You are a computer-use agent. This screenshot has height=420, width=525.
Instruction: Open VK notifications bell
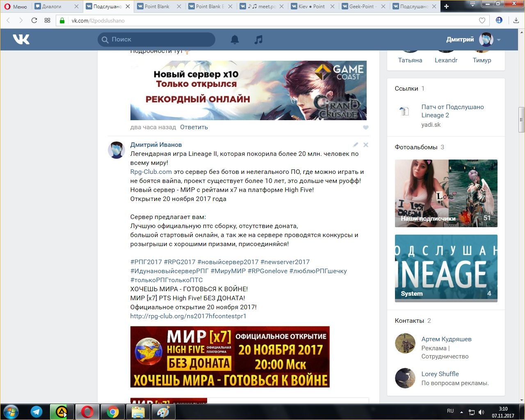tap(235, 39)
